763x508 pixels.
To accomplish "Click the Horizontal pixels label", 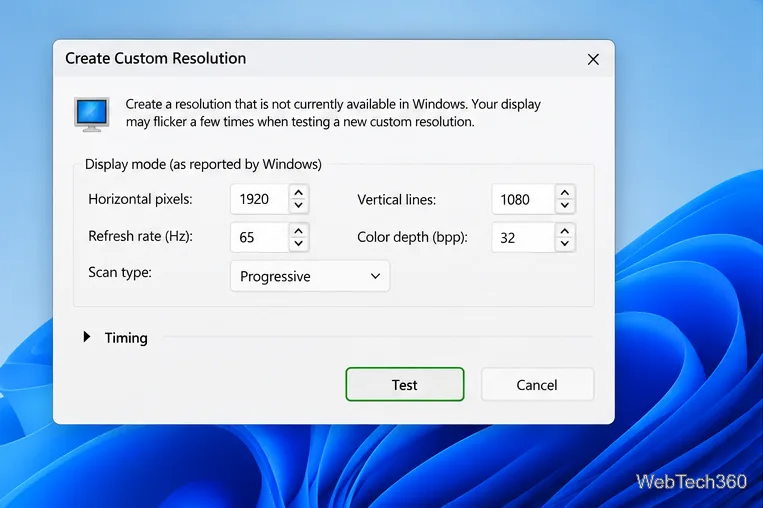I will (x=140, y=199).
